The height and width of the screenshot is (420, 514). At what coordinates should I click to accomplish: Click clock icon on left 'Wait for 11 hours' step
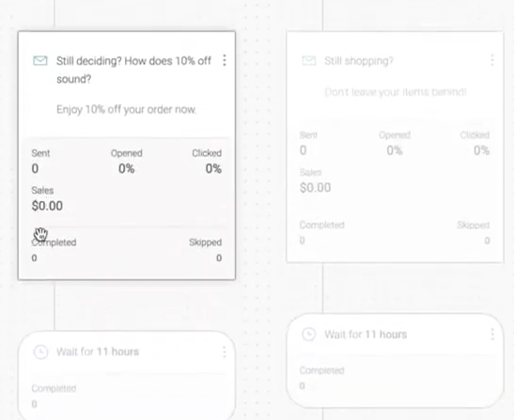[x=40, y=351]
